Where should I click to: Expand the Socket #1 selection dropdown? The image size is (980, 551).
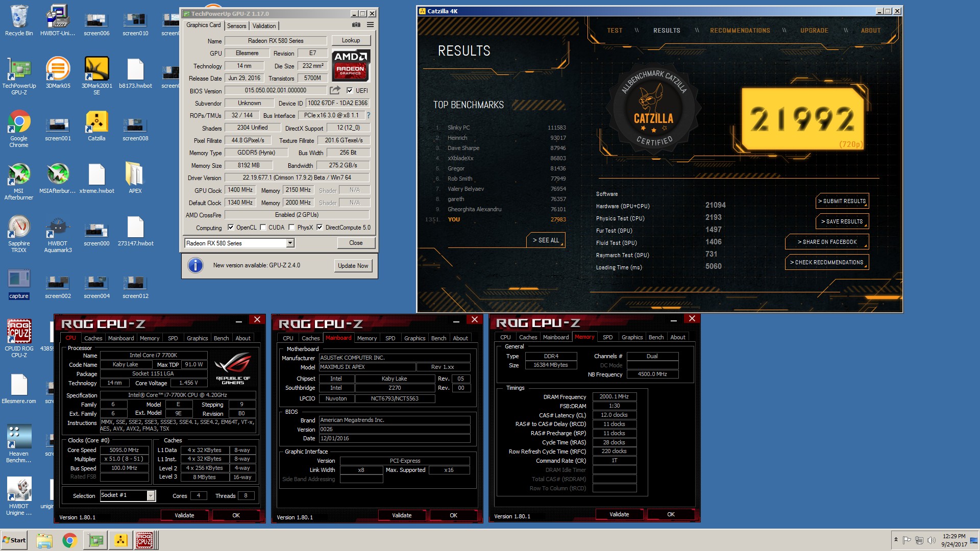point(151,495)
